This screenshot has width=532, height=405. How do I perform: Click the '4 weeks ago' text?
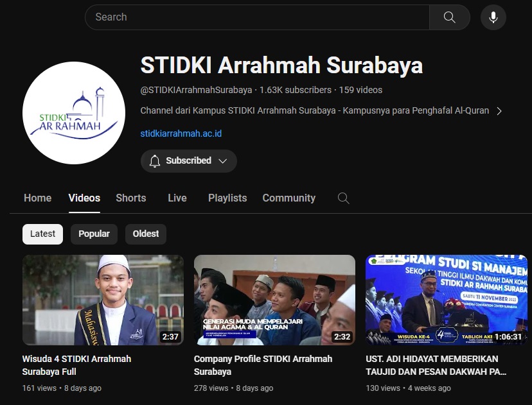(429, 388)
